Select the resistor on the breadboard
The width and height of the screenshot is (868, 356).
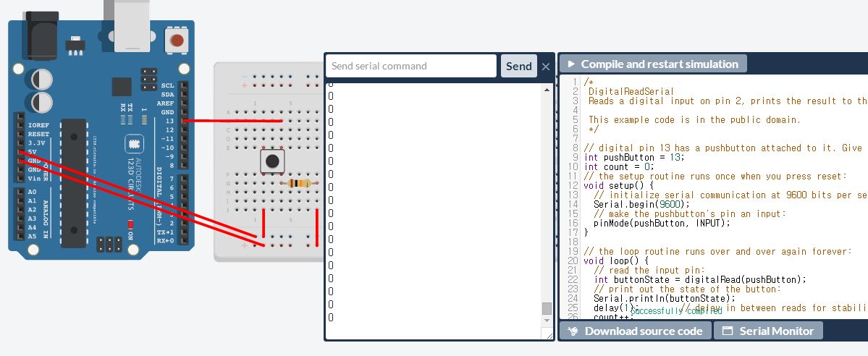tap(300, 183)
